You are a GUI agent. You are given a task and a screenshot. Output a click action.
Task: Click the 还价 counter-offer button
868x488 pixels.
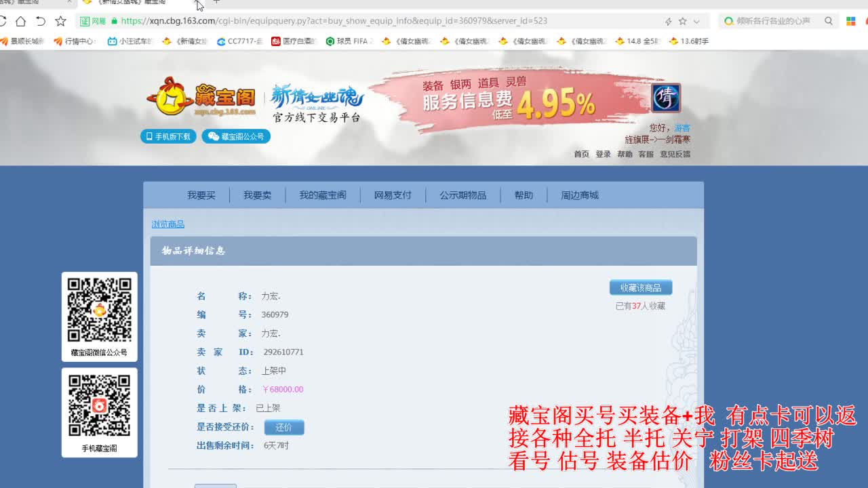click(283, 428)
